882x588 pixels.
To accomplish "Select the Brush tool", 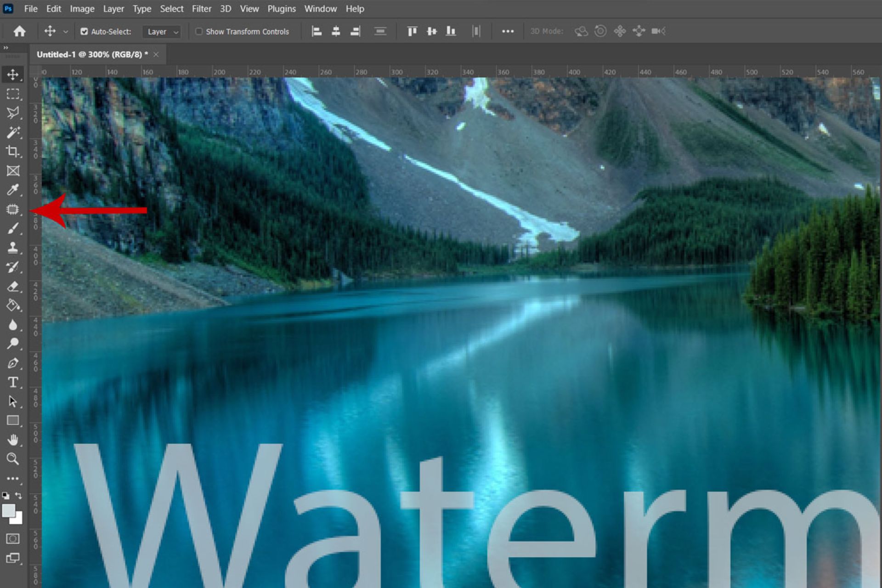I will 13,228.
